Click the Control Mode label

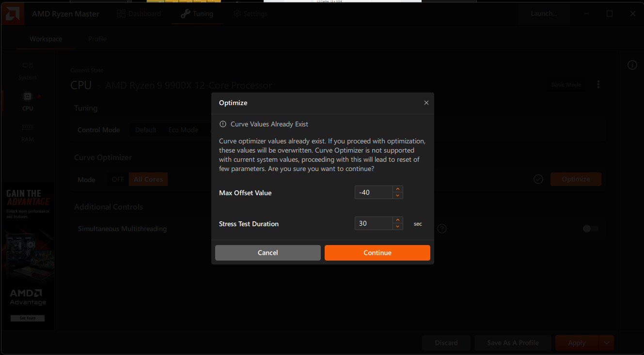99,130
